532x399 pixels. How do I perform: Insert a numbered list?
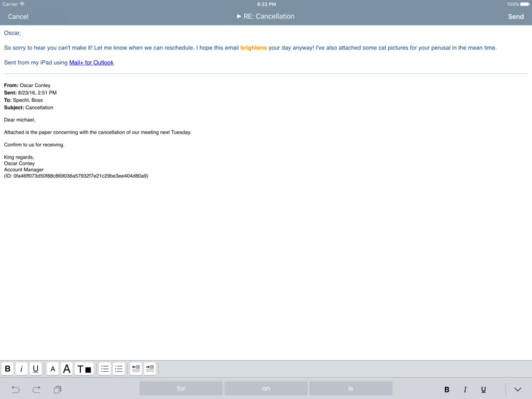tap(119, 369)
